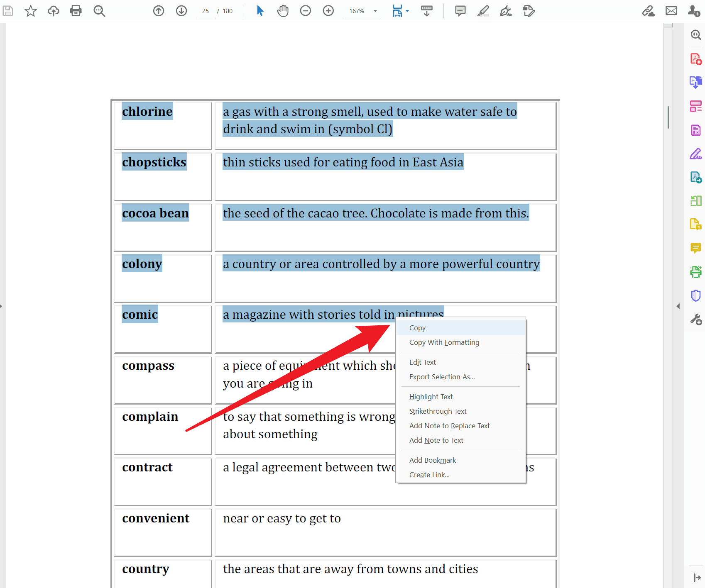Image resolution: width=705 pixels, height=588 pixels.
Task: Click the word "chopsticks" in the table
Action: pos(154,162)
